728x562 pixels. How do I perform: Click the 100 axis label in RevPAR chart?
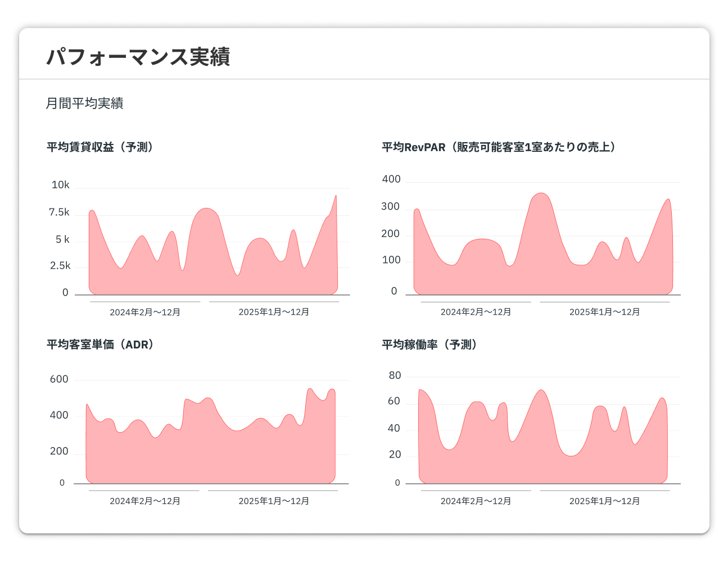tap(391, 260)
